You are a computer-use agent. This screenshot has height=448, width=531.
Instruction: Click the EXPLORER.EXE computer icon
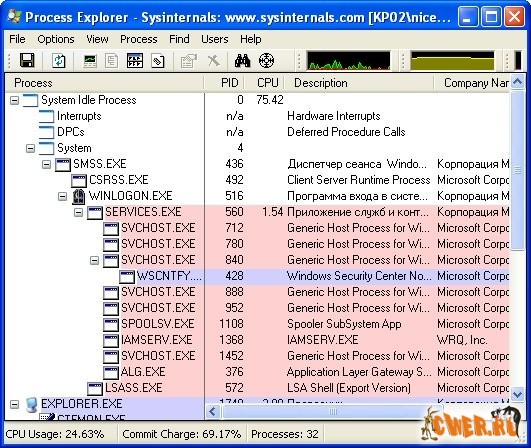pyautogui.click(x=31, y=404)
